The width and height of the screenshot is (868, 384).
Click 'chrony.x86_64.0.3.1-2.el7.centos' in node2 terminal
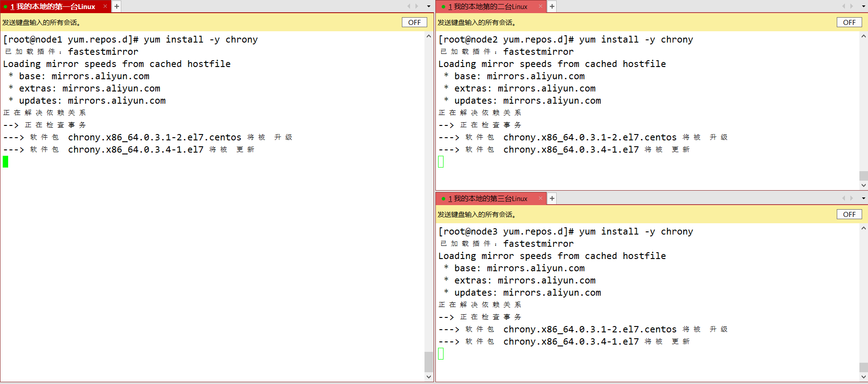[x=590, y=137]
